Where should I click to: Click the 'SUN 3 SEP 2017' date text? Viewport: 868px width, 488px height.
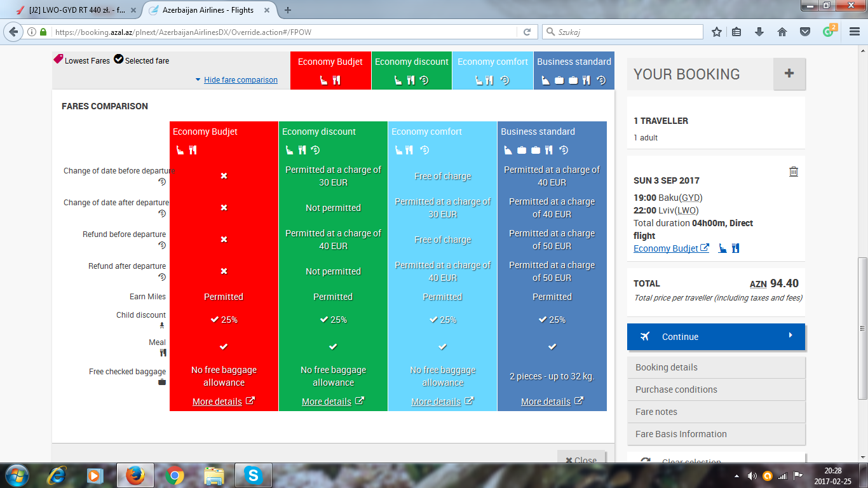coord(667,180)
